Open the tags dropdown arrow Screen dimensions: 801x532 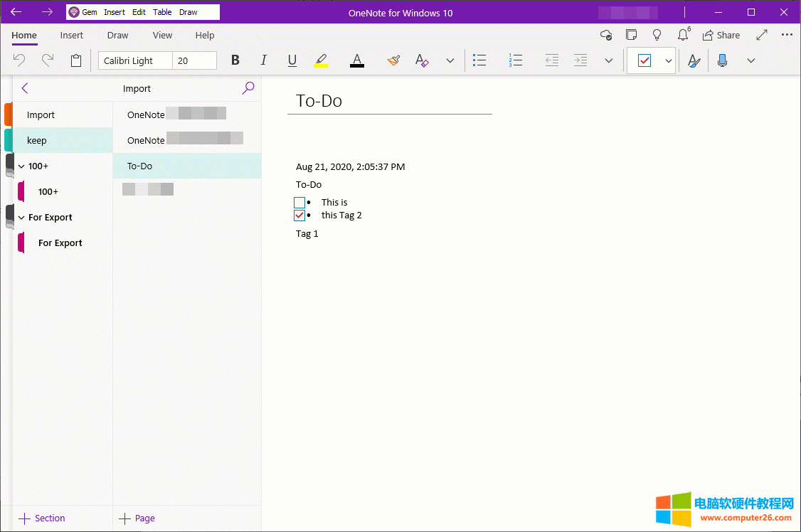[x=669, y=61]
